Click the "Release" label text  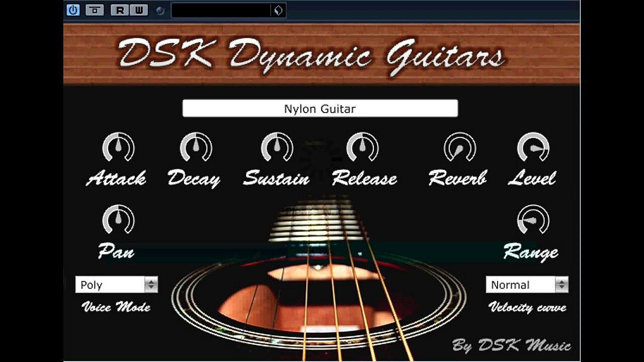(x=364, y=178)
